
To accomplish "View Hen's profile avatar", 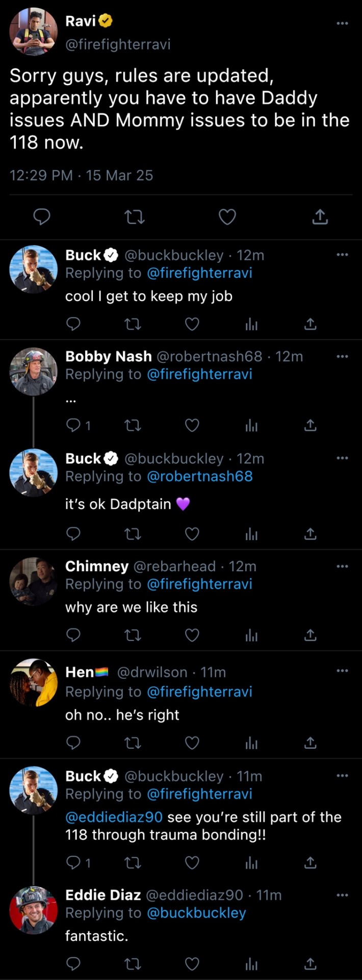I will pyautogui.click(x=33, y=682).
